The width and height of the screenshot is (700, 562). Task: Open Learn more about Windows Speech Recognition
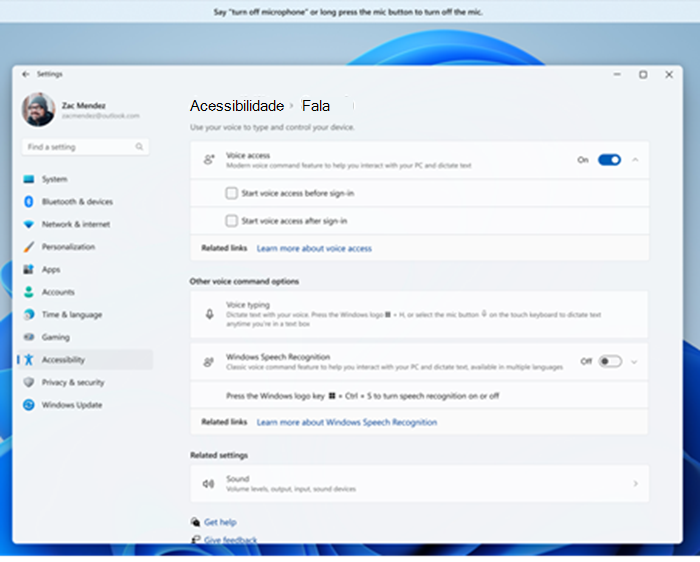tap(347, 422)
